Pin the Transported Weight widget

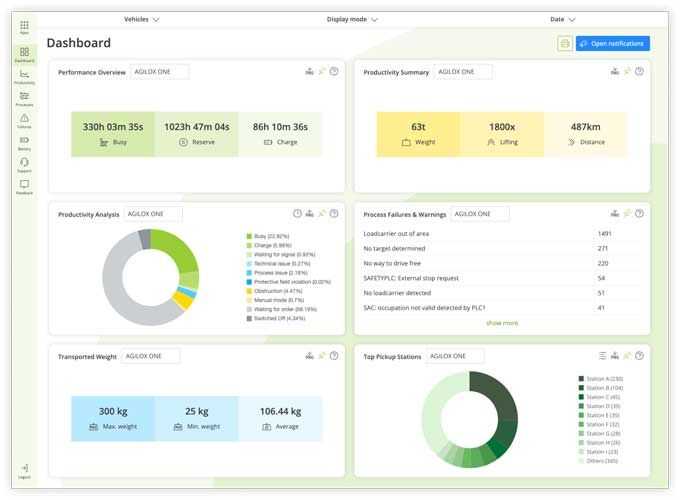322,356
